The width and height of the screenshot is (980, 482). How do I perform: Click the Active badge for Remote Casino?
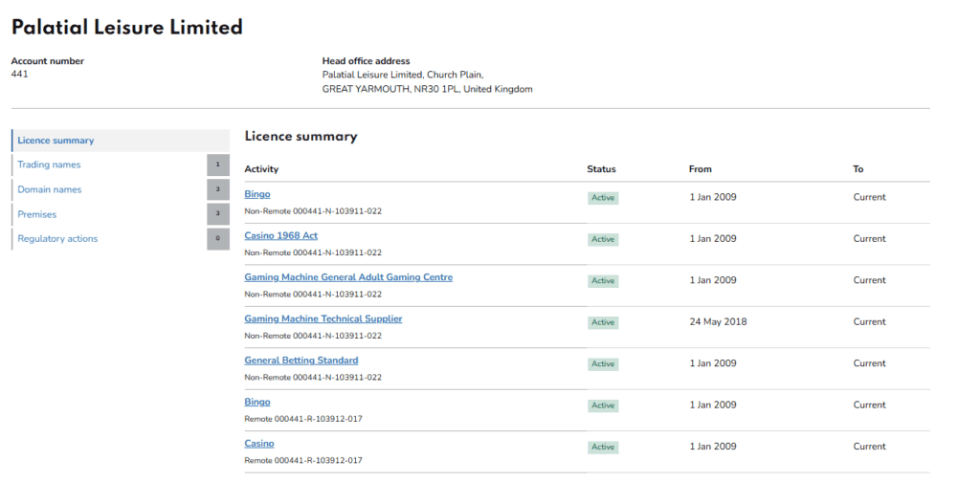click(603, 447)
